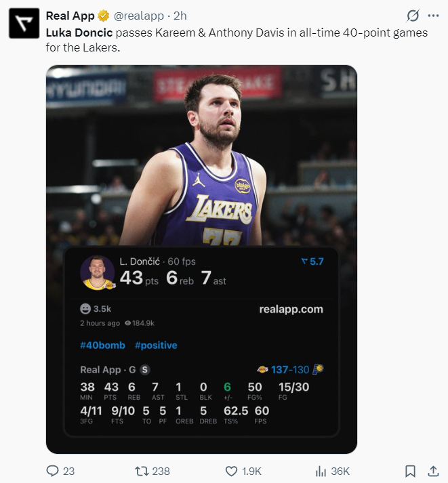Screen dimensions: 448x483
Task: Click the gold verified badge
Action: (x=104, y=16)
